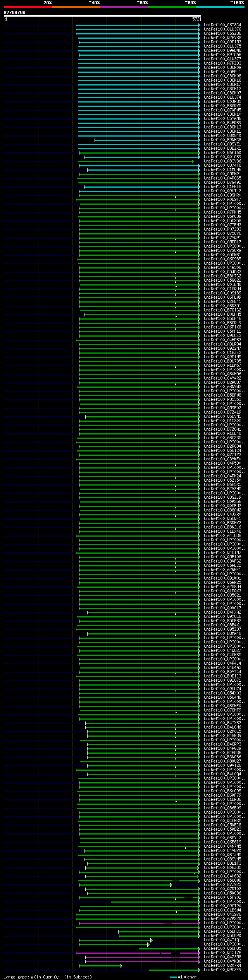Image resolution: width=248 pixels, height=980 pixels.
Task: Click the cyan alignment bar for B9NHC8
Action: 147,140
